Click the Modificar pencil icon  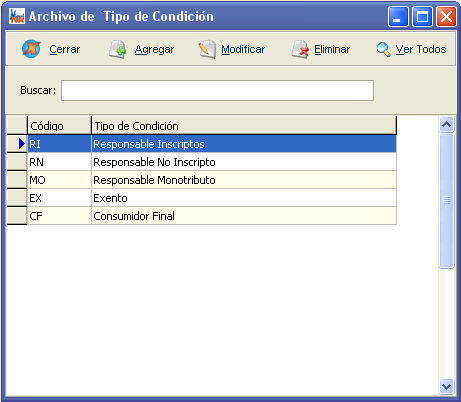click(207, 49)
